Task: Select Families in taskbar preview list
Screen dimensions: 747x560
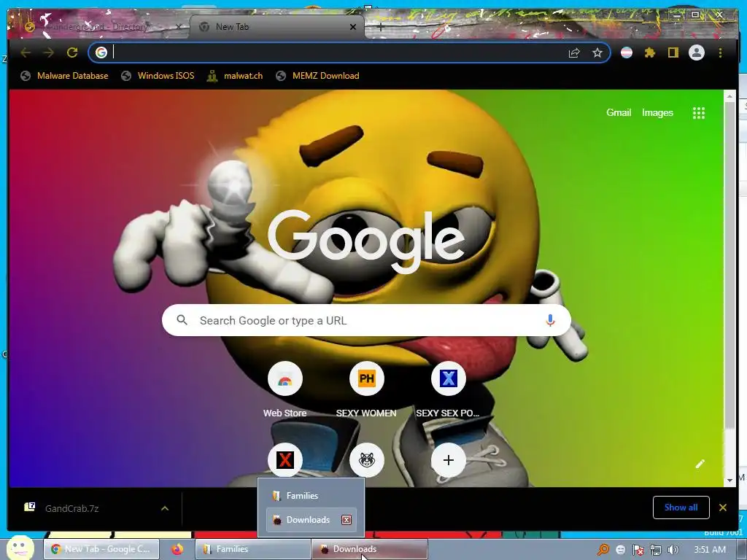Action: coord(311,496)
